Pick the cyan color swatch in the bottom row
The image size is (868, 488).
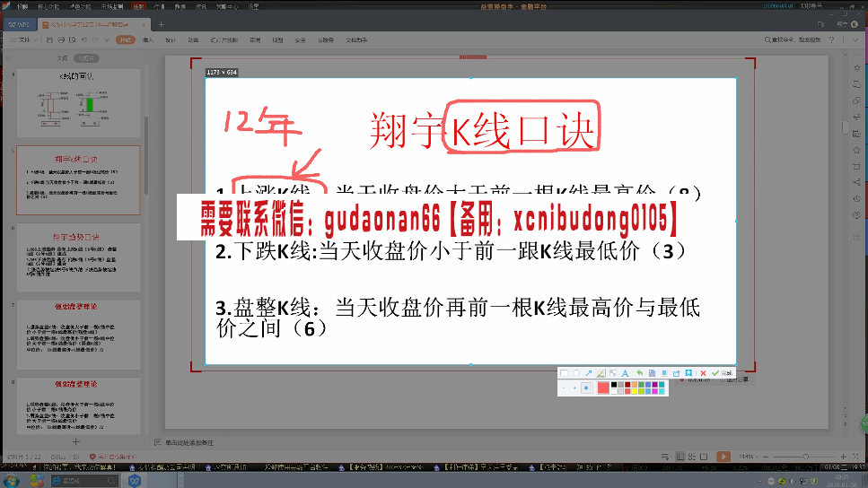662,391
